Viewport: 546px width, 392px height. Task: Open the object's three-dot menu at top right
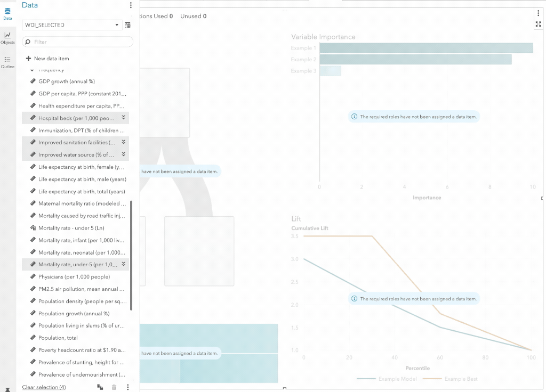tap(538, 13)
